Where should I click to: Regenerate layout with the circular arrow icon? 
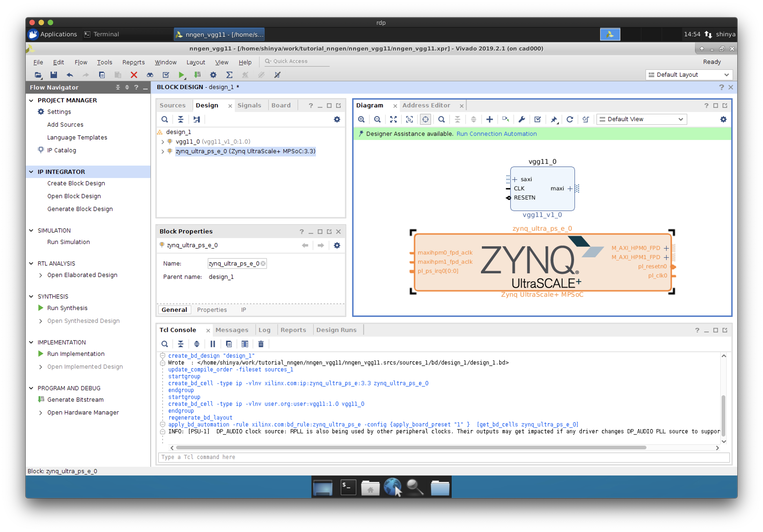click(x=569, y=119)
